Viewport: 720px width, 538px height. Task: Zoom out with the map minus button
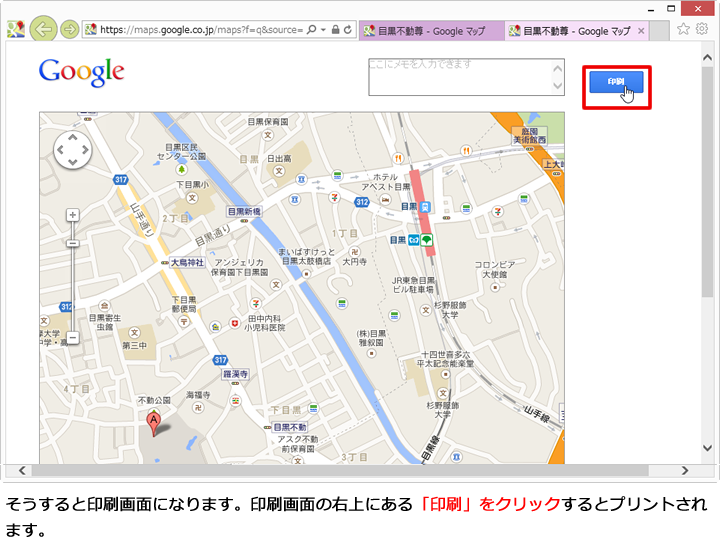coord(73,338)
